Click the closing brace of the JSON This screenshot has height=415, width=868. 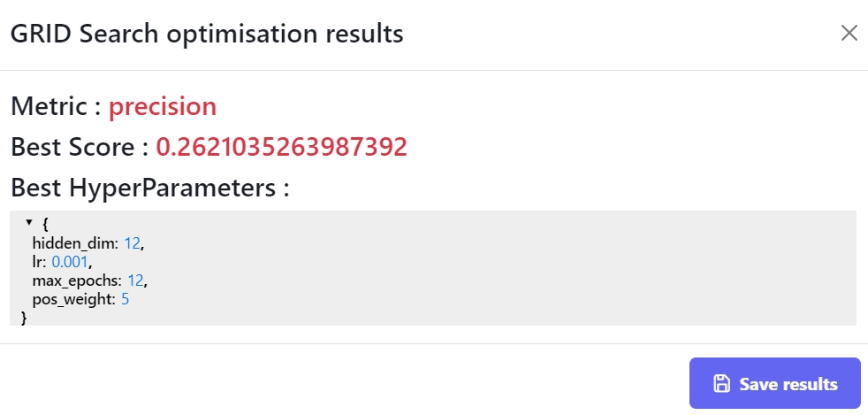click(24, 317)
